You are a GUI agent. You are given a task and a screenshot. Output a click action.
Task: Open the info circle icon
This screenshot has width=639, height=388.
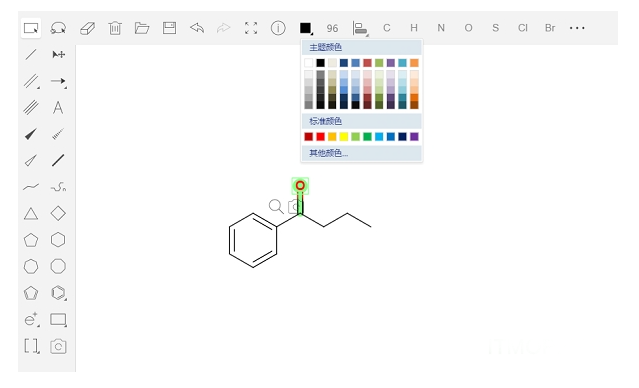tap(278, 28)
